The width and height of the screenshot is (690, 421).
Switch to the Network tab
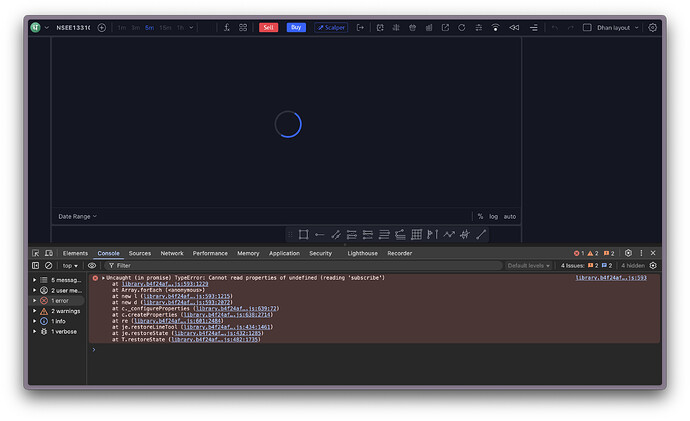coord(172,253)
